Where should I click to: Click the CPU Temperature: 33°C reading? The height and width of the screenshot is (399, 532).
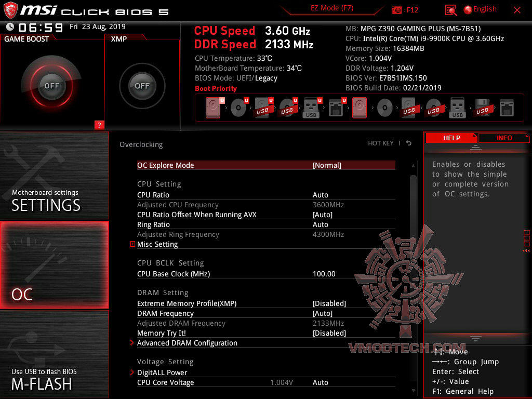tap(233, 58)
